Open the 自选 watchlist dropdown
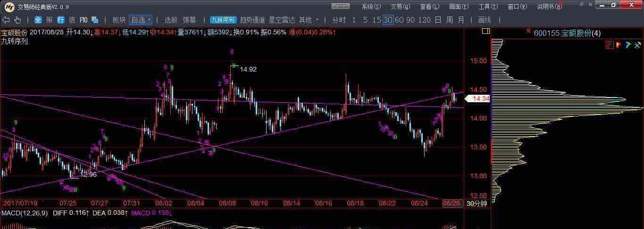The width and height of the screenshot is (644, 229). coord(141,20)
